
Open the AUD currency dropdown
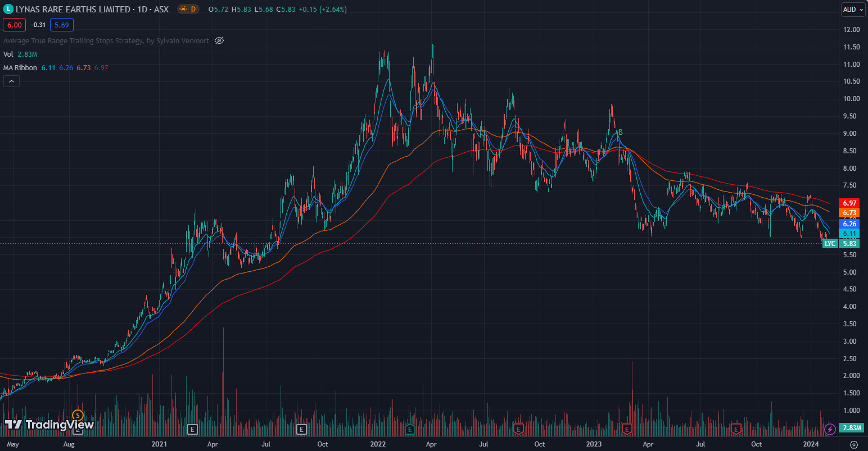point(853,10)
